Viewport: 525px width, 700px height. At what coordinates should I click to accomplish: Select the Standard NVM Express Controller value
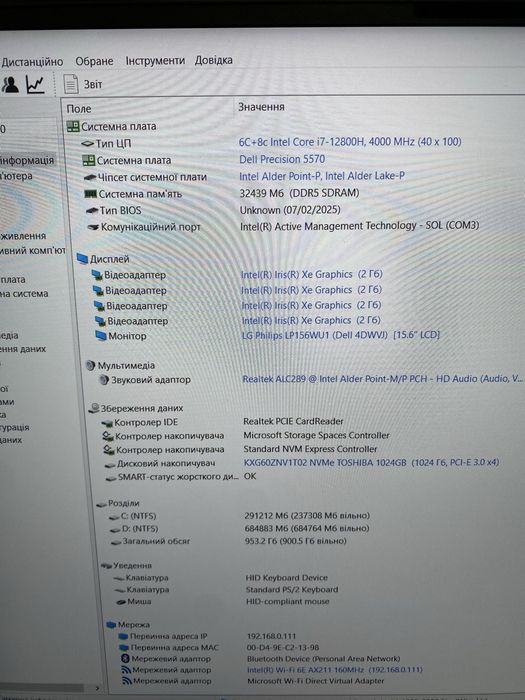click(310, 449)
